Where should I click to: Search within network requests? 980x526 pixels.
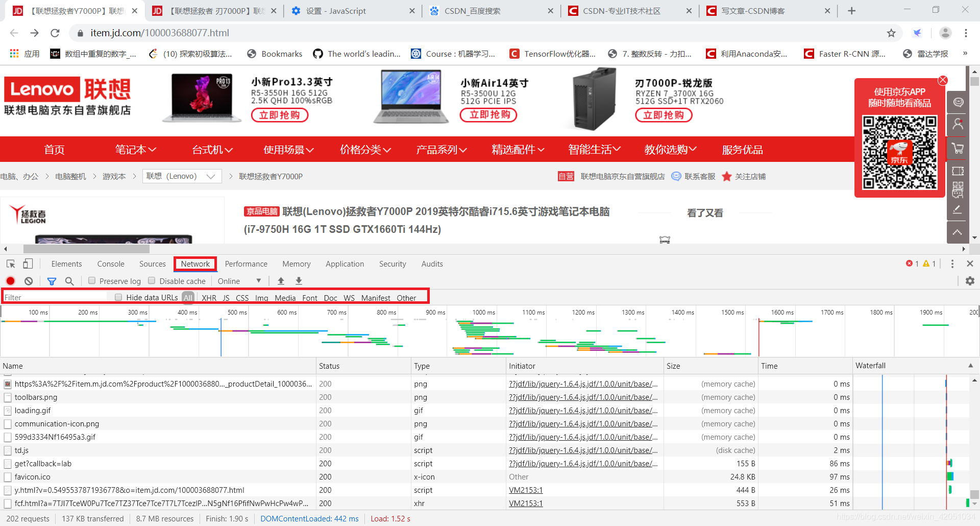(70, 281)
